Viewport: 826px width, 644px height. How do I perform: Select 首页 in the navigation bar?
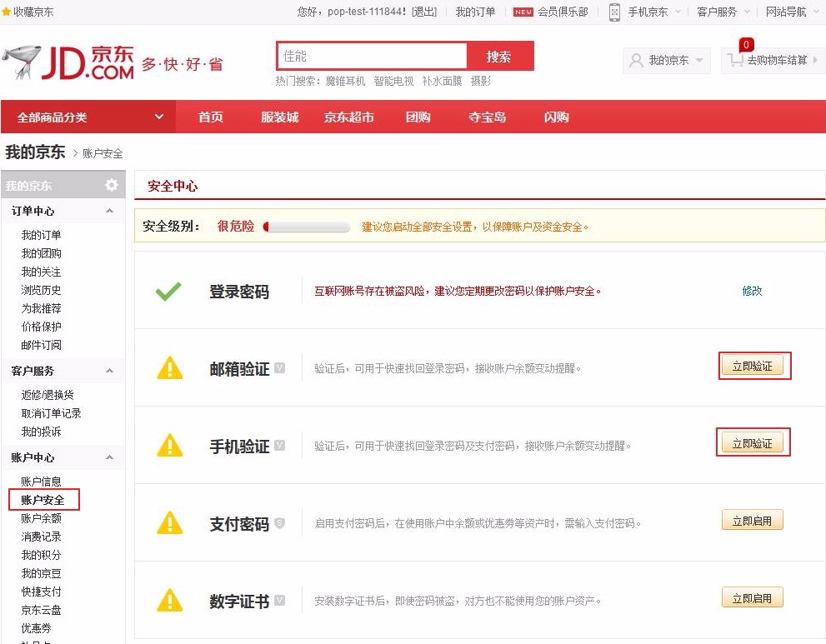pyautogui.click(x=210, y=117)
